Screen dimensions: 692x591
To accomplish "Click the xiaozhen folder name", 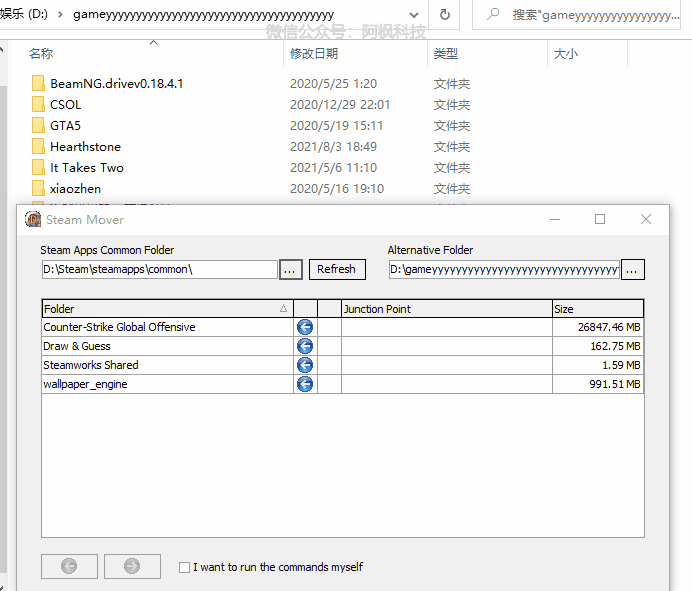I will click(75, 189).
